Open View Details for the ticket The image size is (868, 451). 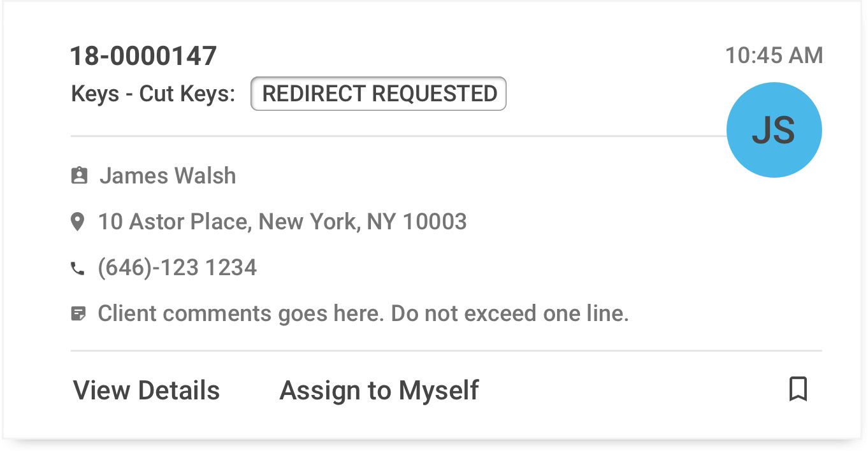[147, 390]
